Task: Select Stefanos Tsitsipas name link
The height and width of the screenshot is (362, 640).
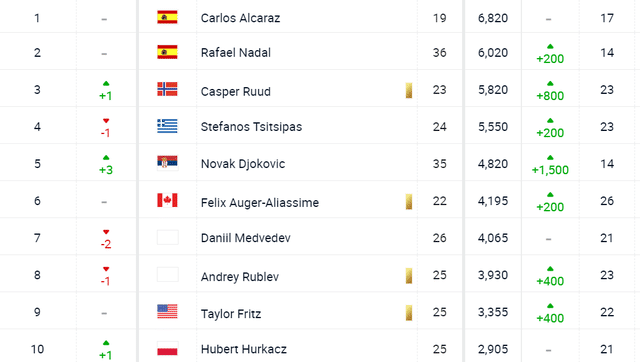Action: tap(251, 127)
